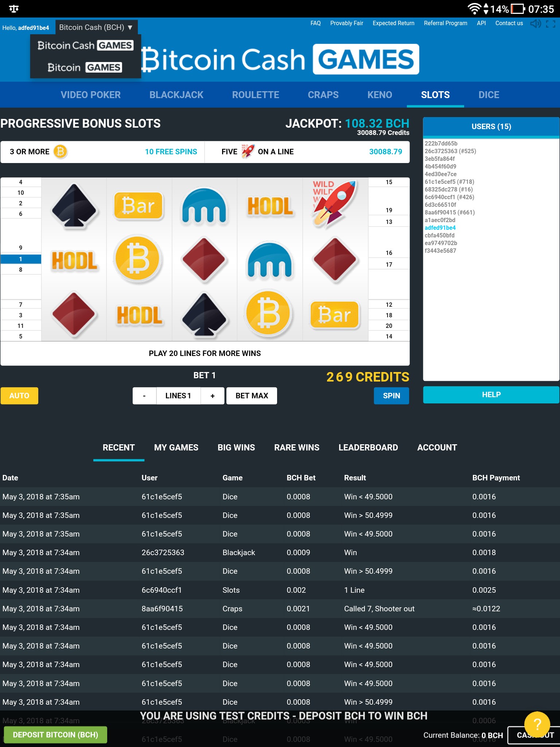This screenshot has height=747, width=560.
Task: Open the Provably Fair link
Action: click(347, 23)
